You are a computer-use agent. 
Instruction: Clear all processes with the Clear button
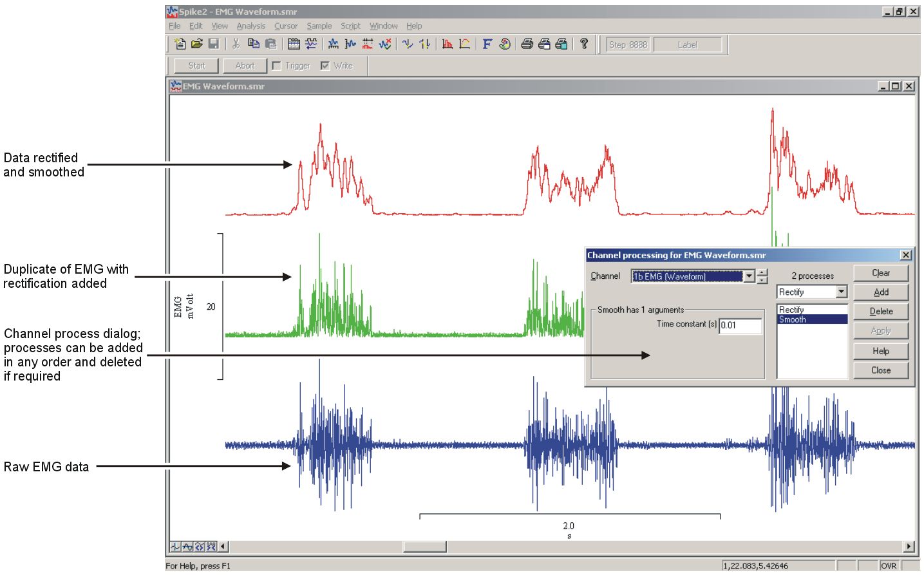[x=880, y=273]
